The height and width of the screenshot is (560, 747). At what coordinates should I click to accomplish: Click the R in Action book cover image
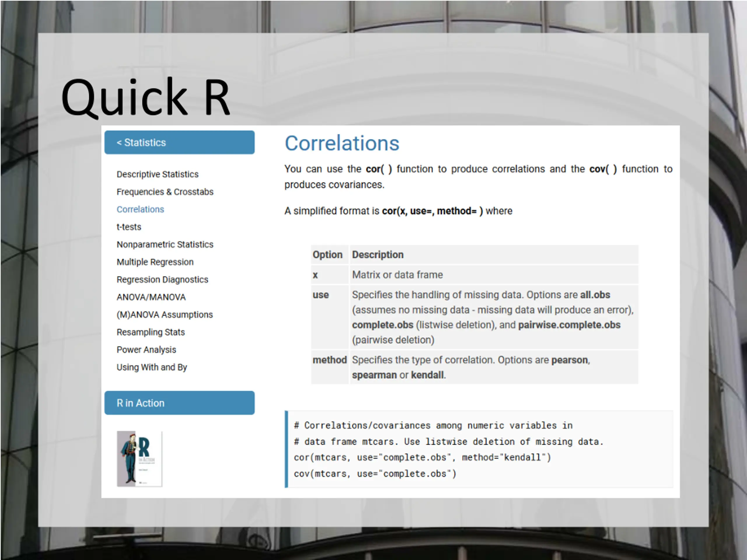click(139, 459)
